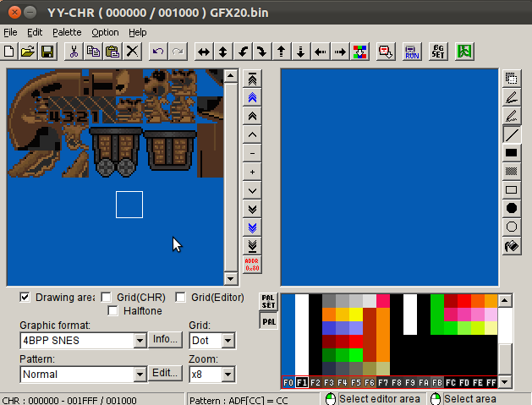
Task: Move address forward one step with plus
Action: click(252, 172)
